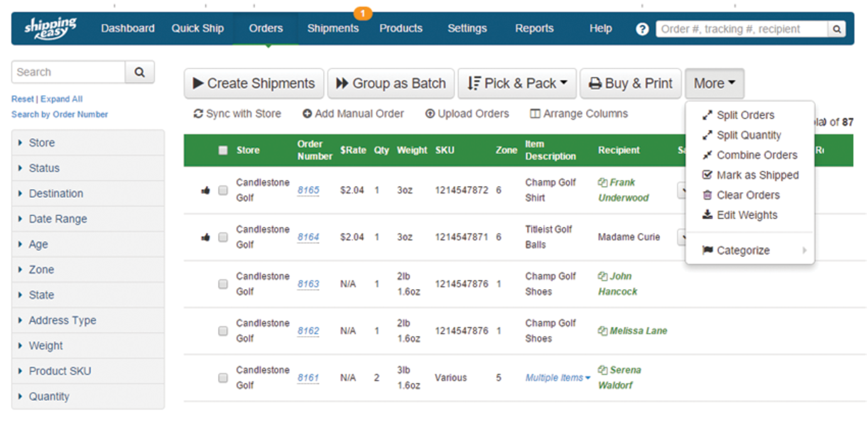
Task: Open the Reports tab
Action: coord(534,28)
